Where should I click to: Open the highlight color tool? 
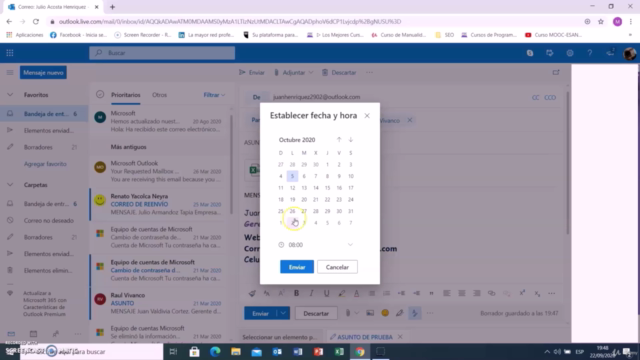342,293
